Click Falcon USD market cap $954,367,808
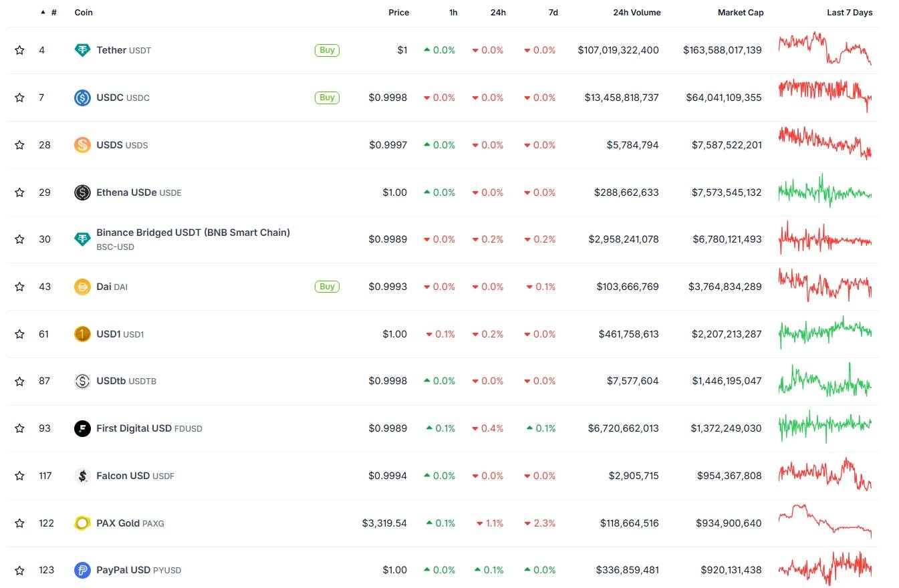Viewport: 899px width, 588px height. 729,476
